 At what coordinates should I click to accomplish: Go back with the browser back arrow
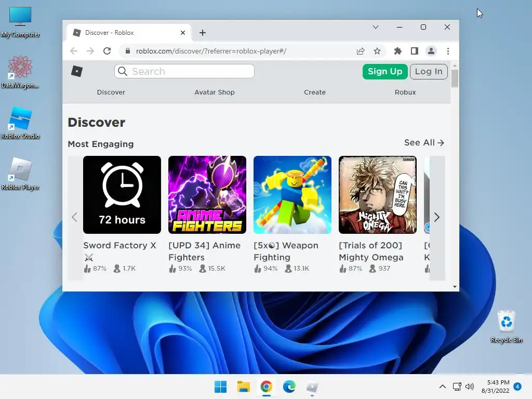coord(74,51)
